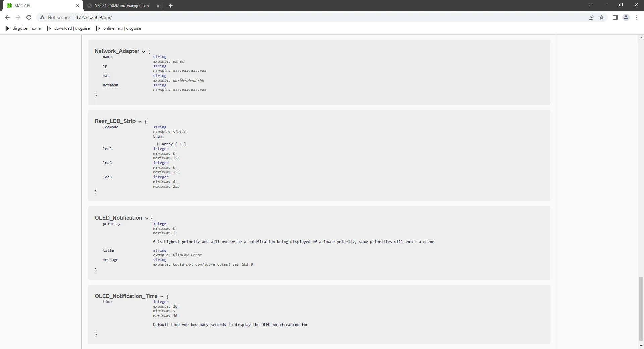Switch to the swagger.json tab
This screenshot has width=644, height=349.
[121, 6]
